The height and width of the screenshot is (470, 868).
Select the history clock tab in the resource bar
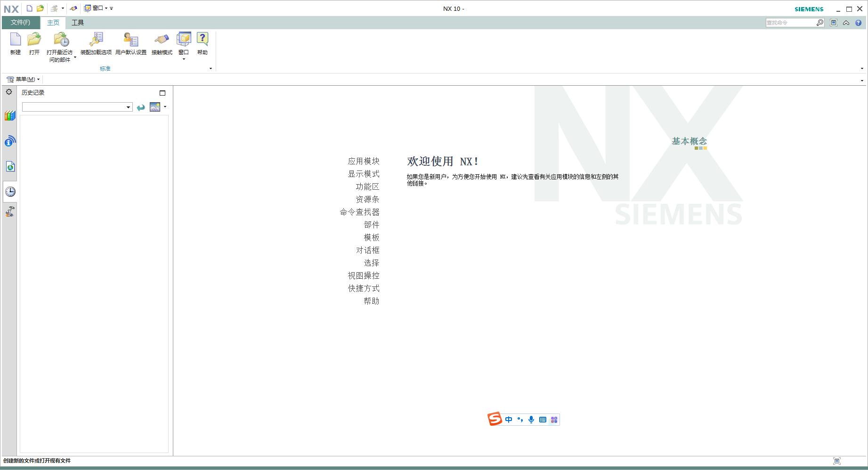(10, 191)
